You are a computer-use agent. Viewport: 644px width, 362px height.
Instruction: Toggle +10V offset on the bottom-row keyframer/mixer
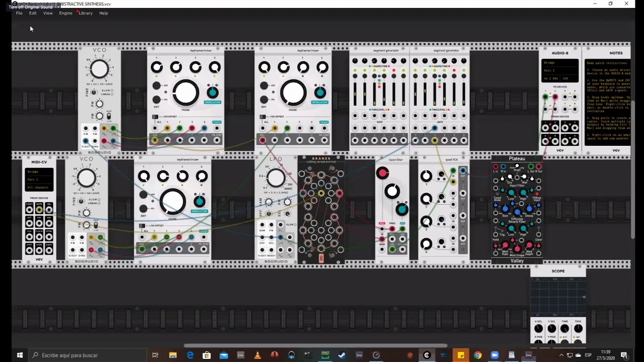click(x=142, y=226)
